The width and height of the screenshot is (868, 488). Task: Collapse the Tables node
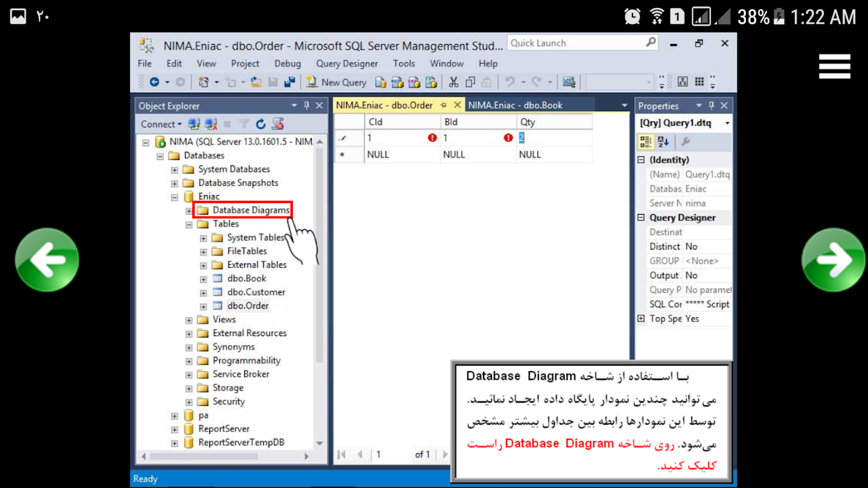pyautogui.click(x=189, y=224)
